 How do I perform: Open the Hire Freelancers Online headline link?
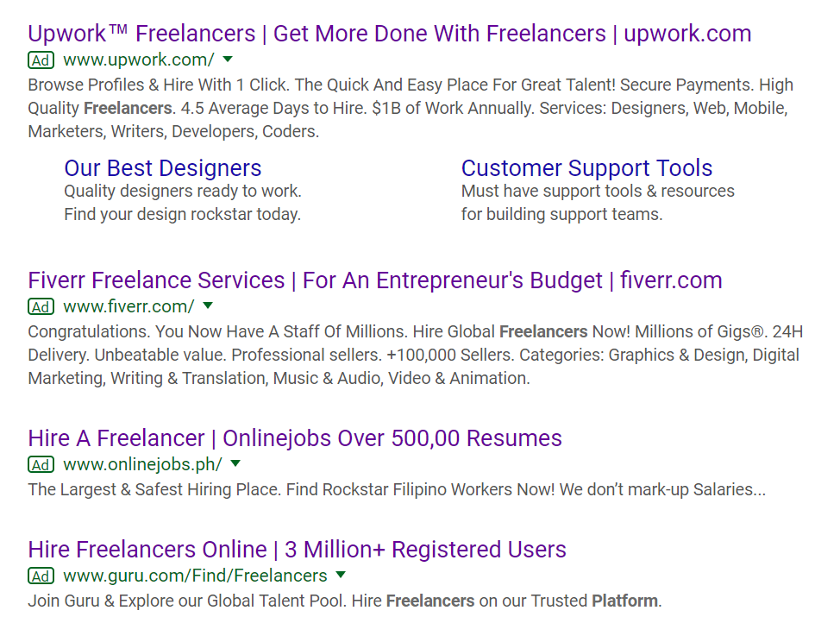pos(297,550)
